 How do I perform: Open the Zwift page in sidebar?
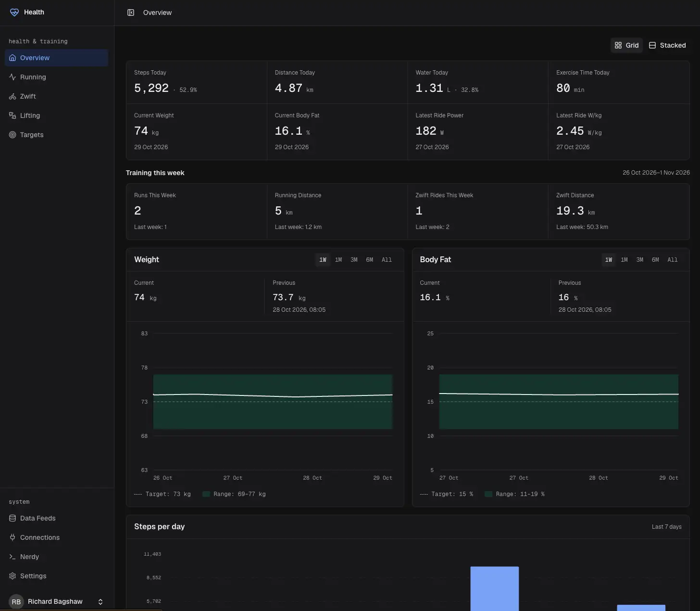(57, 96)
